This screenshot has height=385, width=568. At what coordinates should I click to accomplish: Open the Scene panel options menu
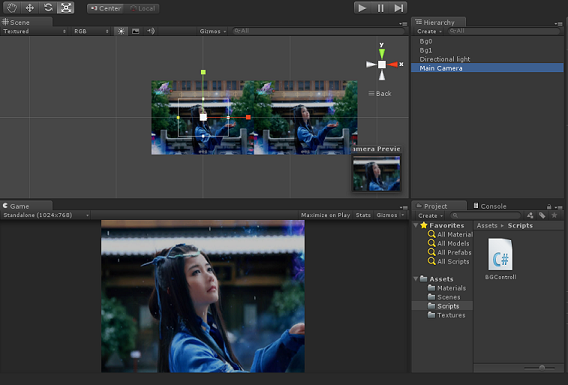point(403,24)
